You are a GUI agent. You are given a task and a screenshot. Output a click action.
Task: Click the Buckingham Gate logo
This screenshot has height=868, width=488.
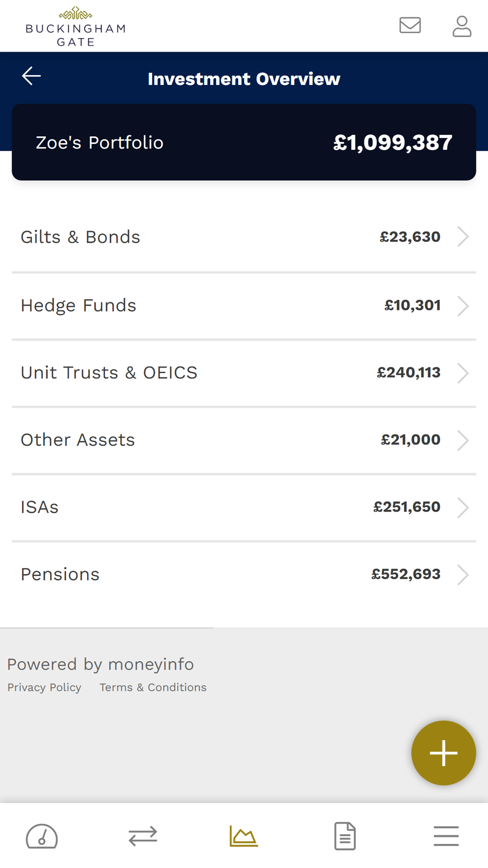[76, 26]
